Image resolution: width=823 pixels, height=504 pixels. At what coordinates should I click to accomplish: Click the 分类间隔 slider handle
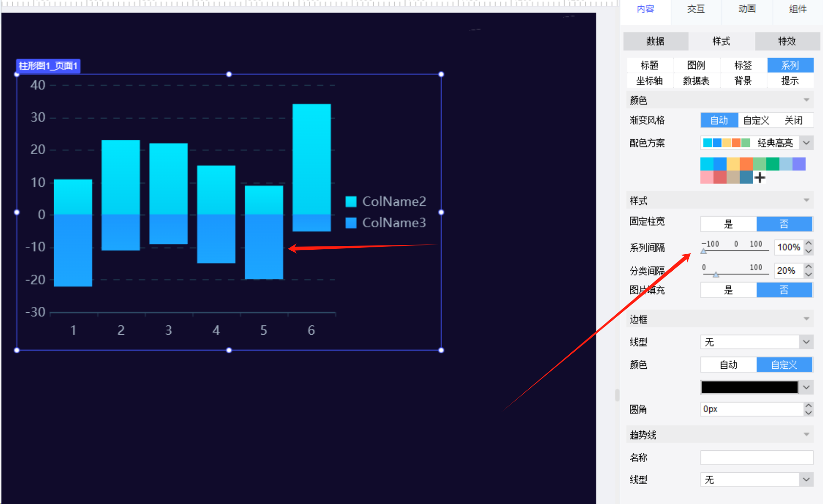tap(716, 275)
